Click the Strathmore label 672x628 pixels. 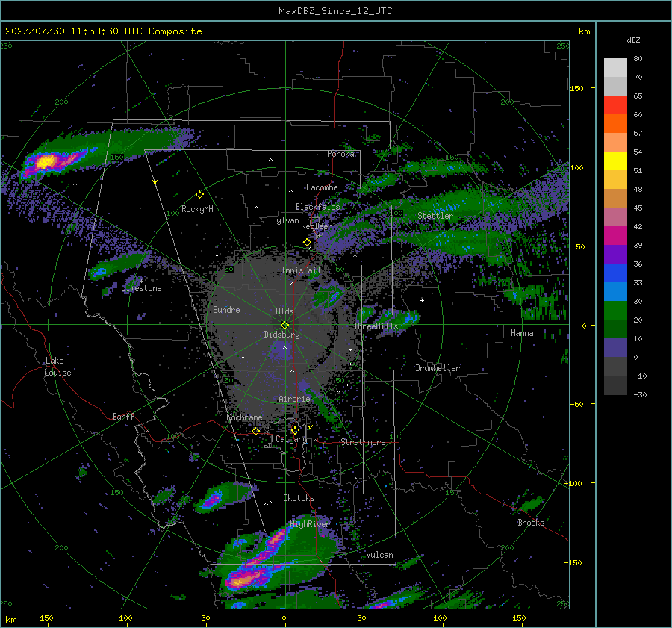(363, 442)
